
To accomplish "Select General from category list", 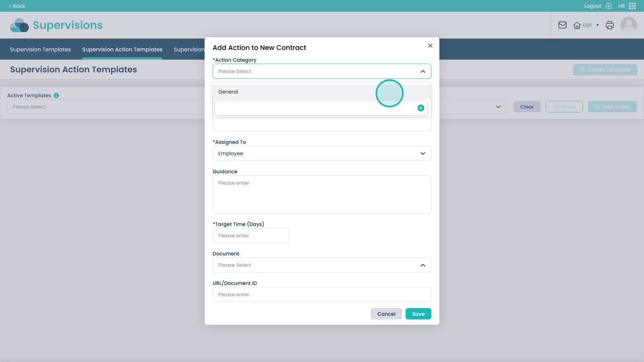I will [x=228, y=92].
